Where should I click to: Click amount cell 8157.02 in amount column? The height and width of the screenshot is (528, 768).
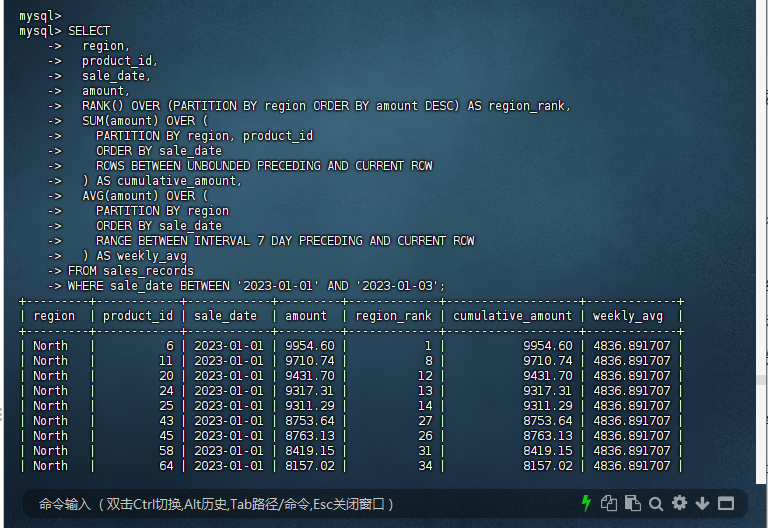(x=310, y=466)
